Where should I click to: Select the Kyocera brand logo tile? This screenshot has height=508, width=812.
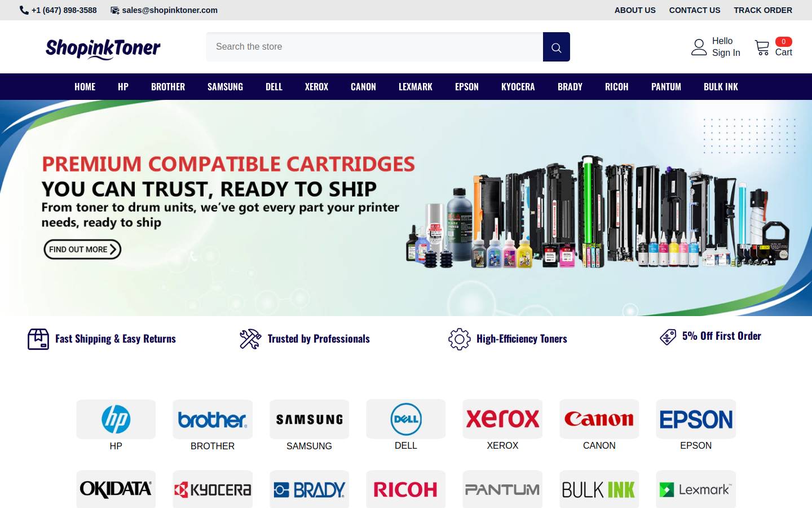pos(213,489)
